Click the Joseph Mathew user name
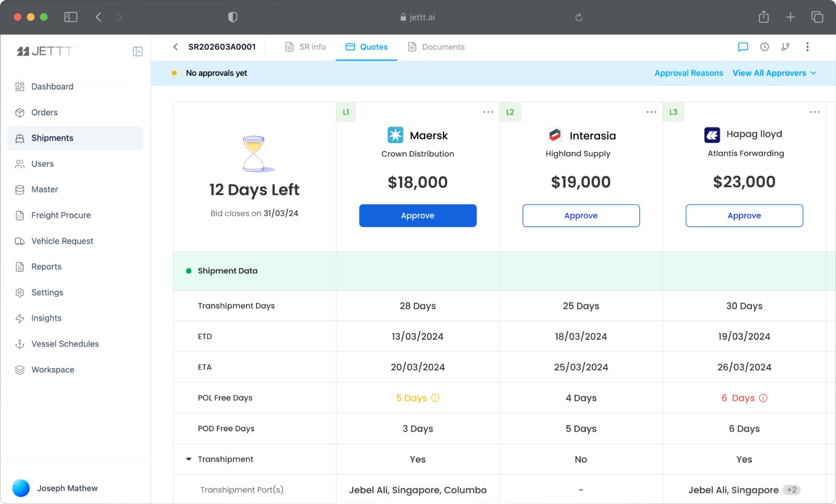Viewport: 836px width, 504px height. click(x=67, y=488)
